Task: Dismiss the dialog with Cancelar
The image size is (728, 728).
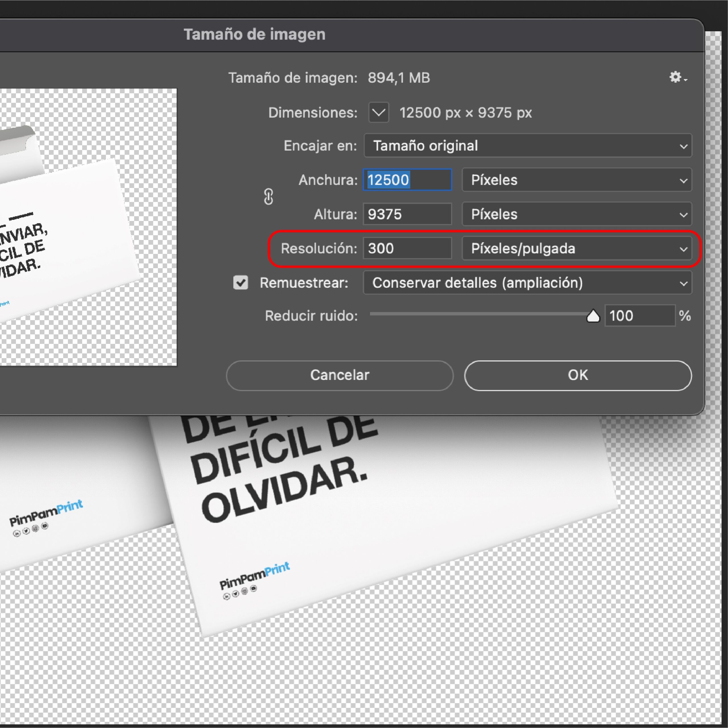Action: (340, 375)
